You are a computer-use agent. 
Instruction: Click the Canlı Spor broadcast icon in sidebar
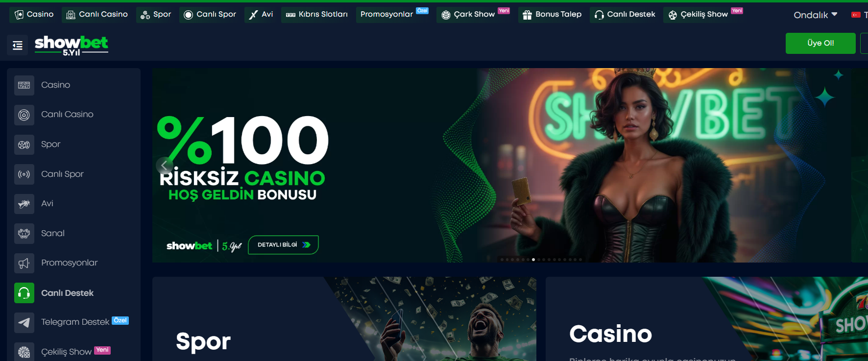click(x=24, y=174)
